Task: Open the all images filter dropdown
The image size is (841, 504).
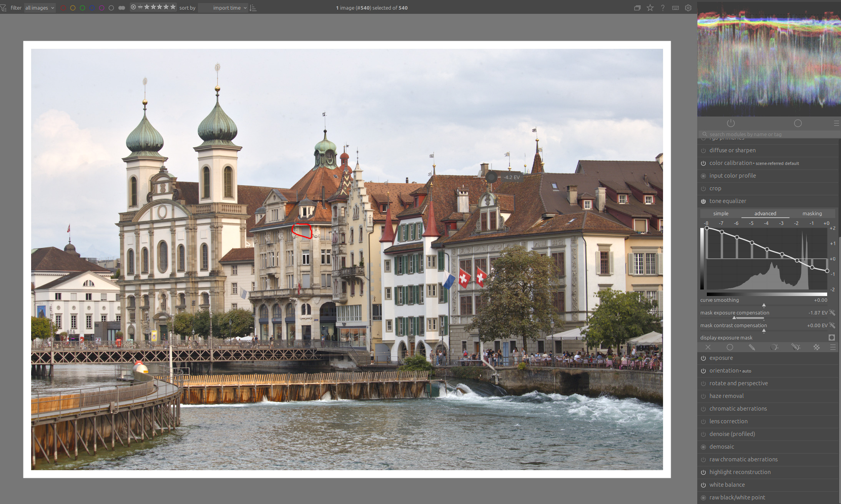Action: 40,8
